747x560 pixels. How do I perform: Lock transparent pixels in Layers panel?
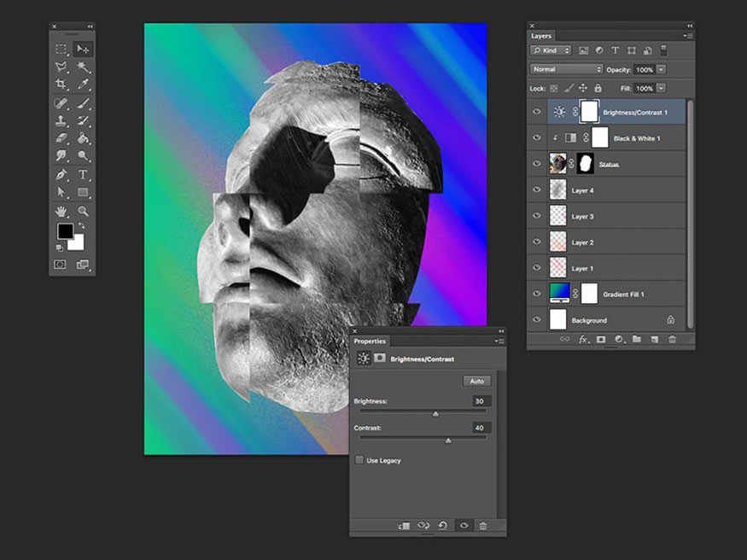pyautogui.click(x=553, y=88)
